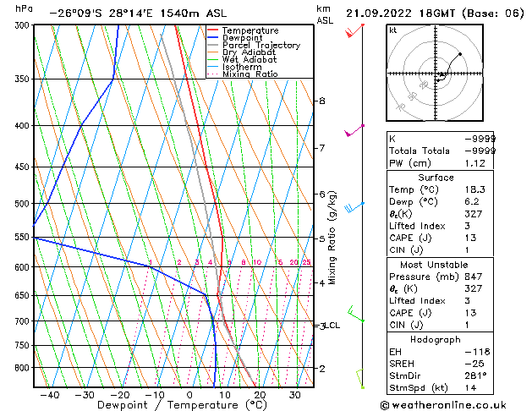Click the StmSpd (kt) value 14
This screenshot has height=411, width=532.
pos(470,388)
